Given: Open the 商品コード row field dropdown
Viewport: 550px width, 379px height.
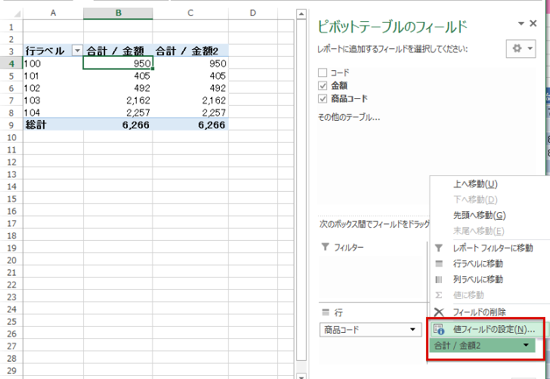Looking at the screenshot, I should pos(412,330).
